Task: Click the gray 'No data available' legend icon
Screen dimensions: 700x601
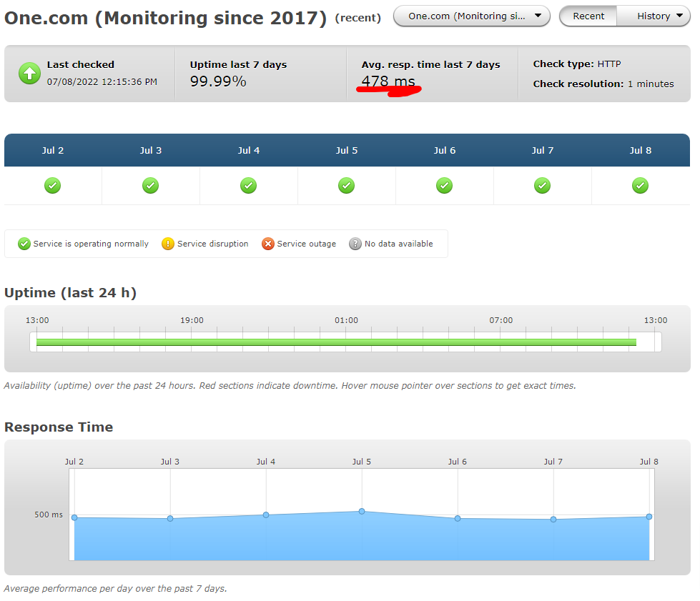Action: (355, 244)
